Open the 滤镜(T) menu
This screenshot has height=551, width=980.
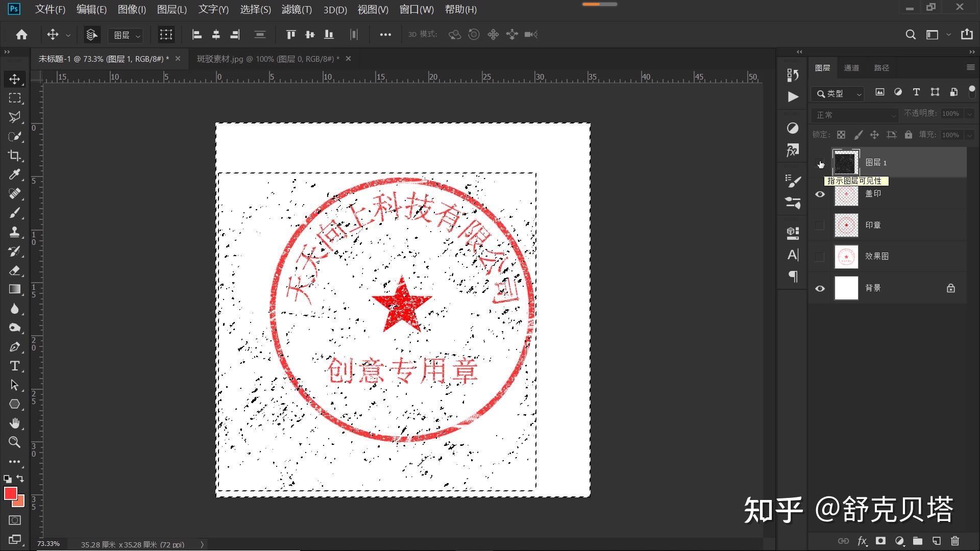click(297, 9)
